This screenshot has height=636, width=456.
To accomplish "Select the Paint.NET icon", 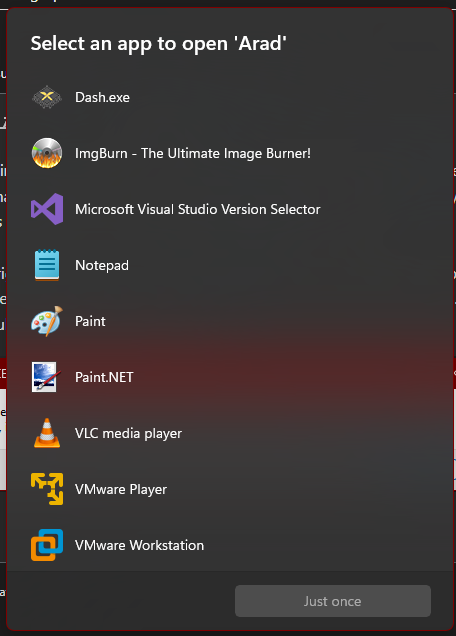I will click(45, 377).
